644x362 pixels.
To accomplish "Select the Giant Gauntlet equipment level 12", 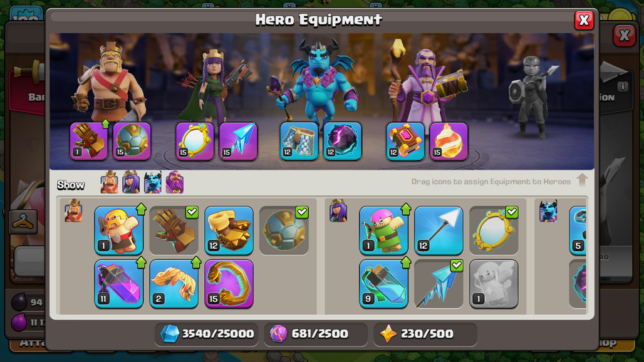I will pyautogui.click(x=229, y=230).
